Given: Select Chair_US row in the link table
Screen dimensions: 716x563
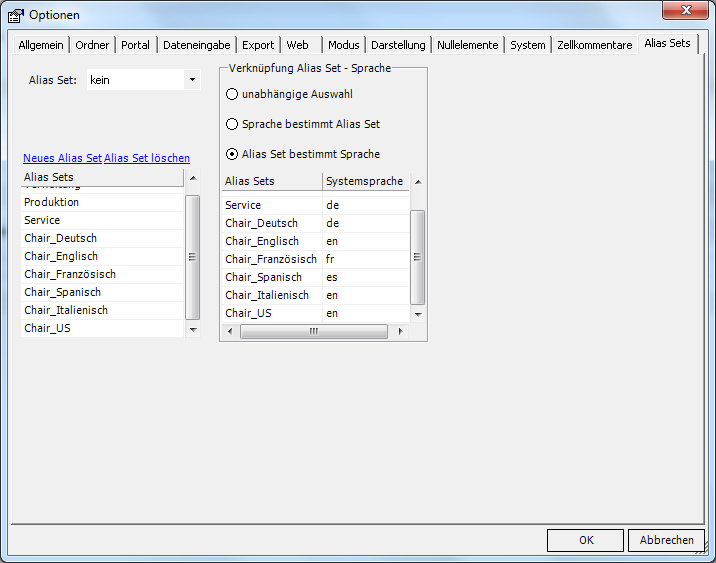Looking at the screenshot, I should click(248, 313).
